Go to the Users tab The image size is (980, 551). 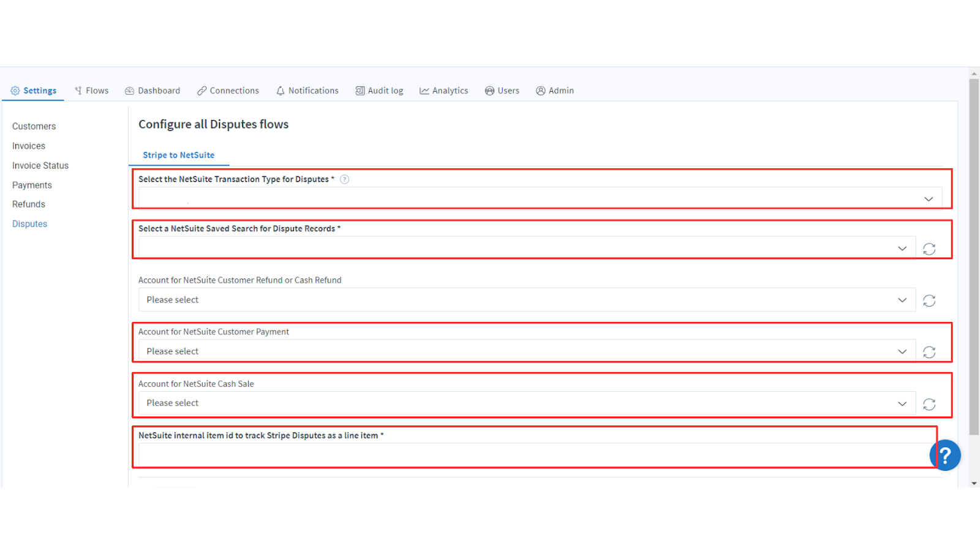point(502,91)
